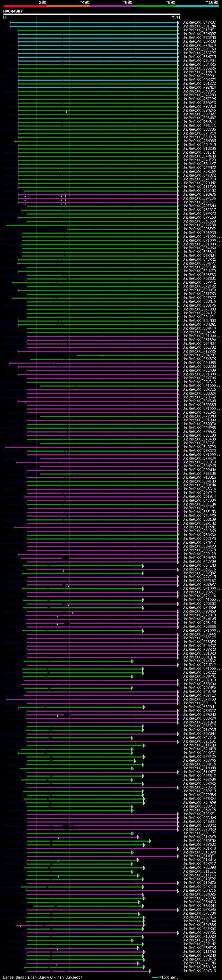
Task: Click the cyan alignment bar for UniRef100_Q4VKB7
Action: 94,23
